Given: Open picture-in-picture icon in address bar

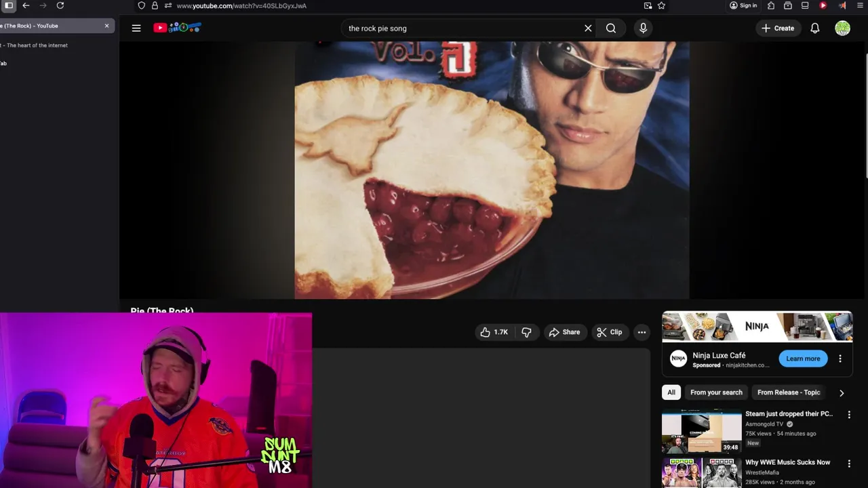Looking at the screenshot, I should pos(648,5).
